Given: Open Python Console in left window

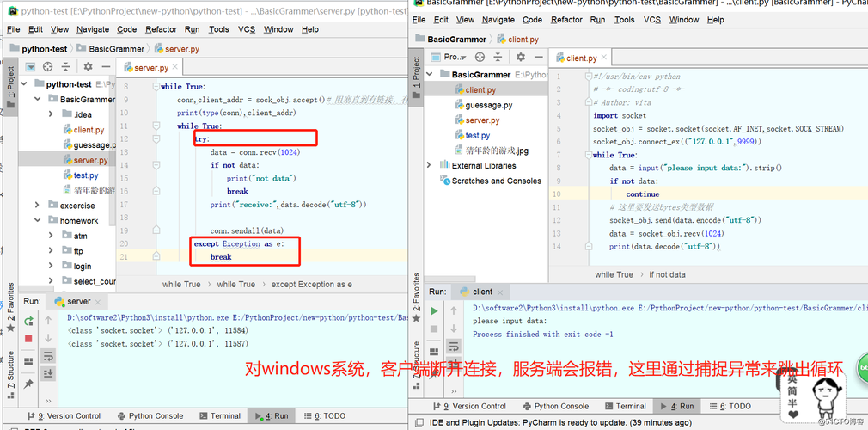Looking at the screenshot, I should (150, 415).
